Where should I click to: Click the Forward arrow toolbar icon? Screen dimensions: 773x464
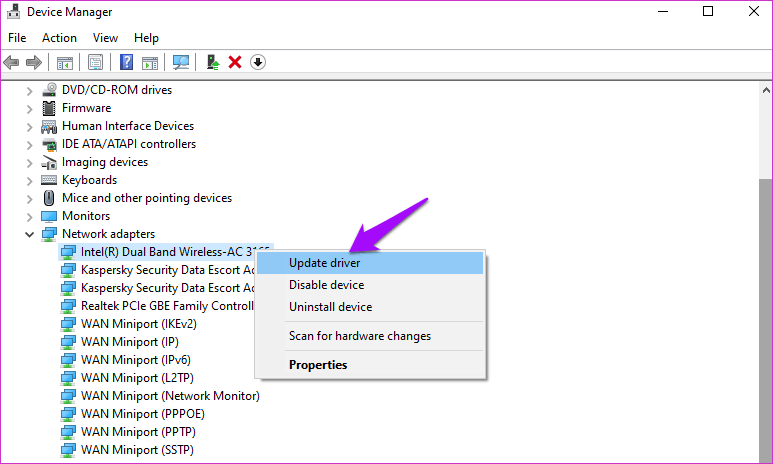coord(34,62)
